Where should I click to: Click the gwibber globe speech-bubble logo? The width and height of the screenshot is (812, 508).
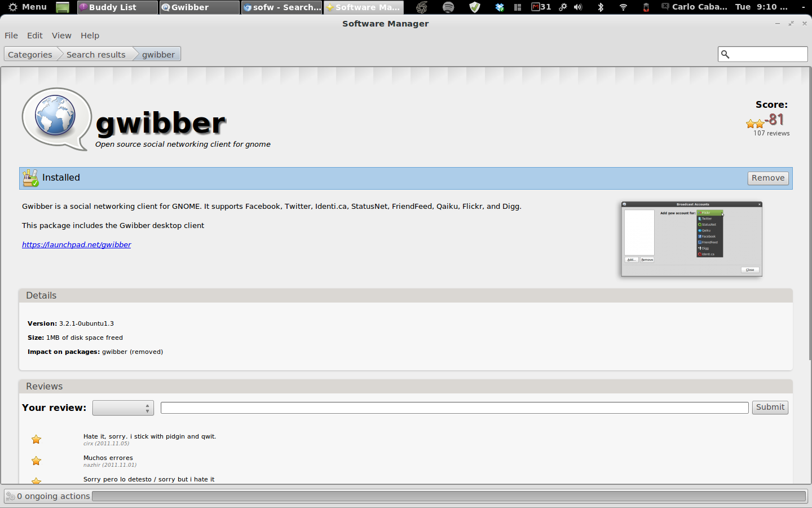point(57,119)
